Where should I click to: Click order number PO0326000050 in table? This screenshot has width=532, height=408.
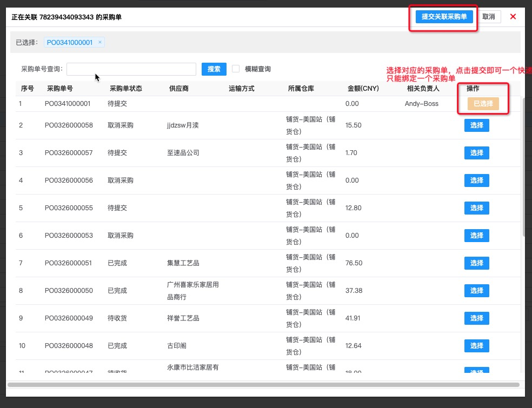click(x=69, y=290)
